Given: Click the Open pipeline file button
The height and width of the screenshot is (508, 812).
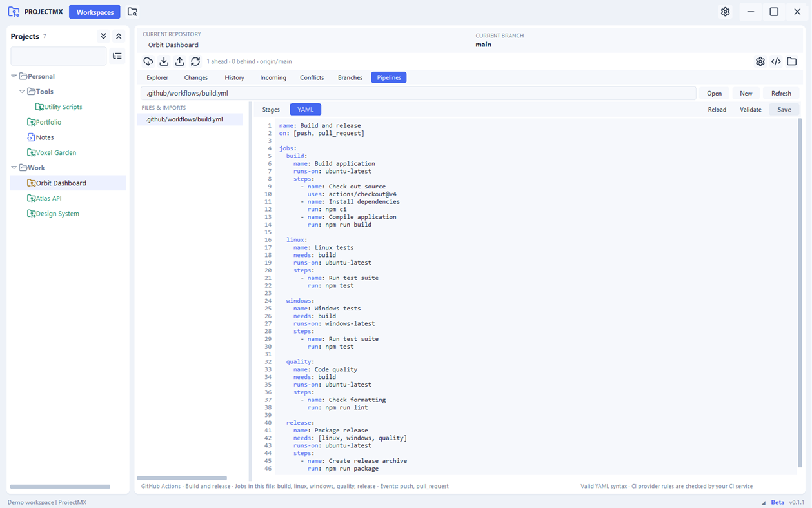Looking at the screenshot, I should pos(715,94).
